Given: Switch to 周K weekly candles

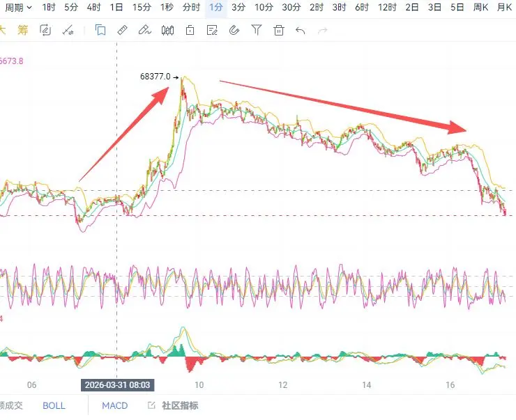Looking at the screenshot, I should click(x=481, y=7).
